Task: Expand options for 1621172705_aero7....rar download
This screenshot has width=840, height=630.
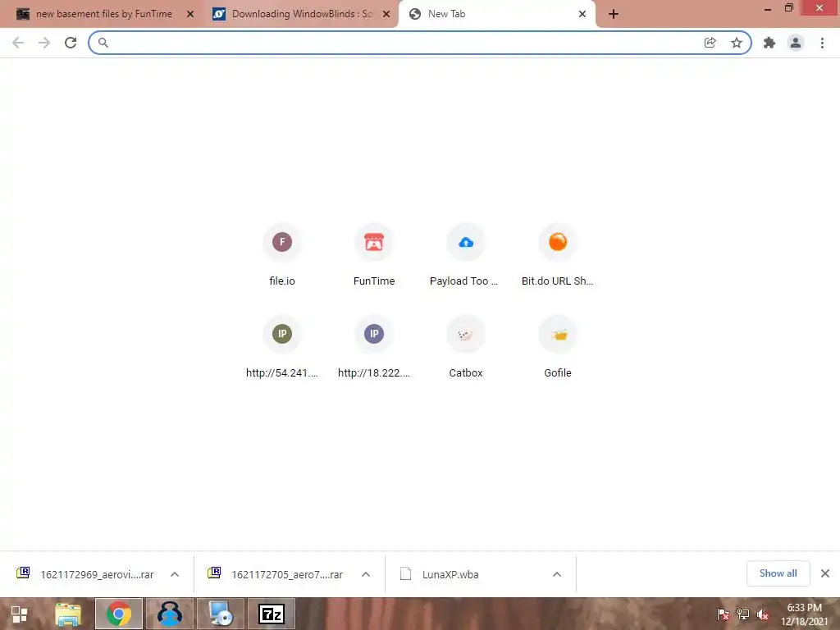Action: pyautogui.click(x=366, y=574)
